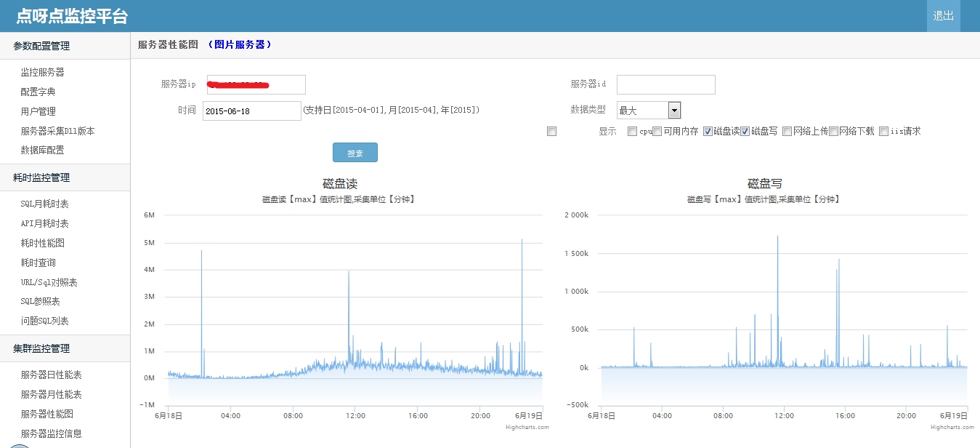Image resolution: width=980 pixels, height=448 pixels.
Task: Open the 数据类型 dropdown showing 最大
Action: click(x=649, y=111)
